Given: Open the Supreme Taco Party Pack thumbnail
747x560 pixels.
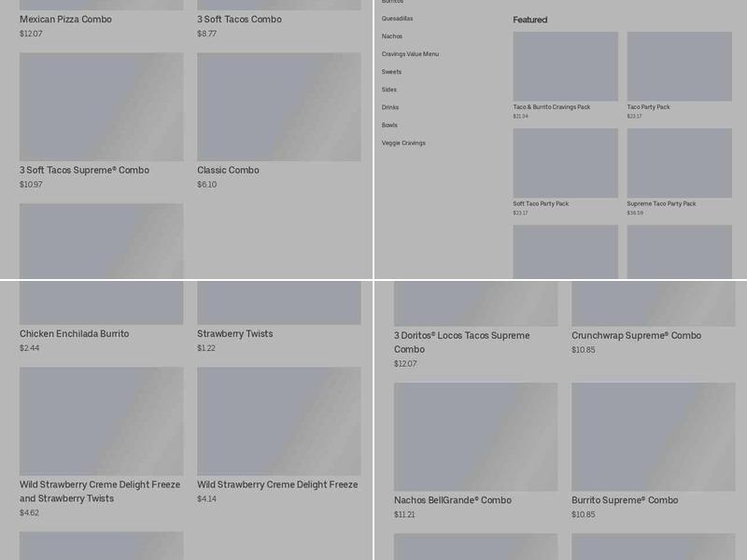Looking at the screenshot, I should [679, 162].
